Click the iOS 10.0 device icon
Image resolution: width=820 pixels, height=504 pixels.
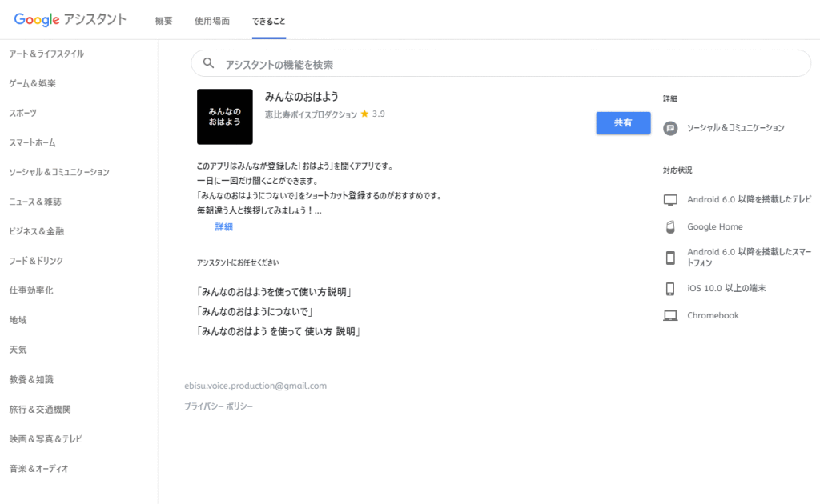(670, 288)
